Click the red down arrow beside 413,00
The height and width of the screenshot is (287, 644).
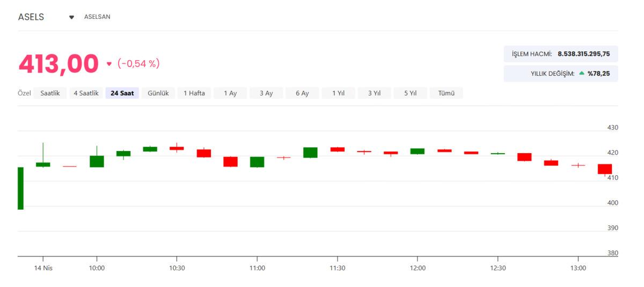click(109, 64)
